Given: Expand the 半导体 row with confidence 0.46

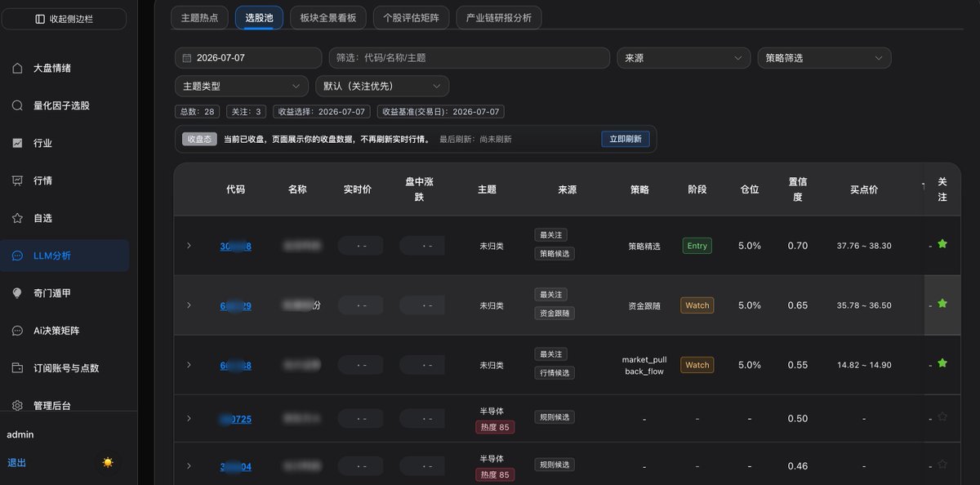Looking at the screenshot, I should tap(189, 466).
